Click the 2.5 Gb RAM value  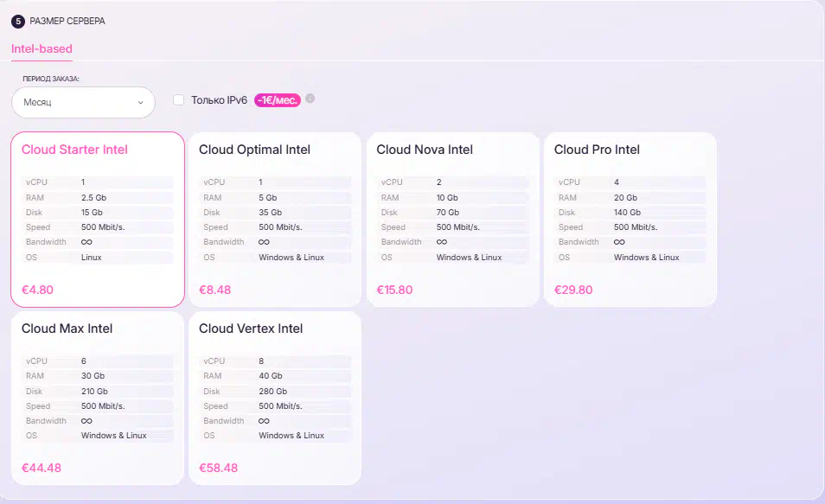93,198
